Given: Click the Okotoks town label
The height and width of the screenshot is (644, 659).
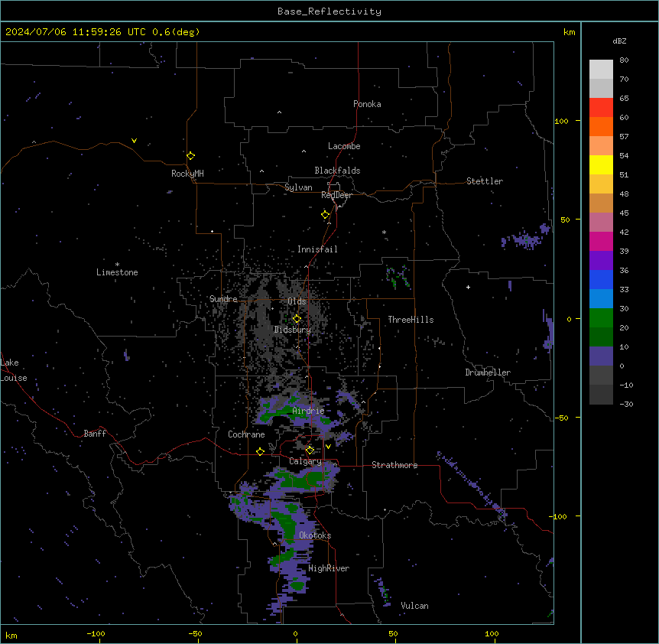Looking at the screenshot, I should (x=315, y=535).
